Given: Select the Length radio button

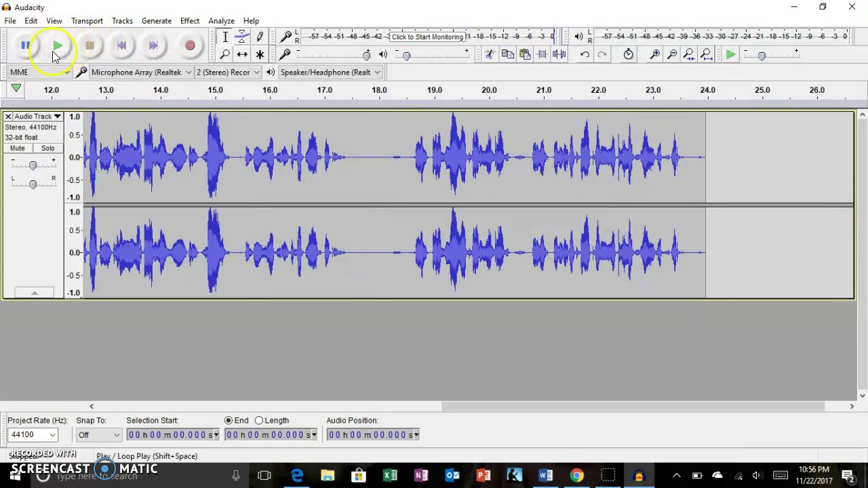Looking at the screenshot, I should pos(259,420).
